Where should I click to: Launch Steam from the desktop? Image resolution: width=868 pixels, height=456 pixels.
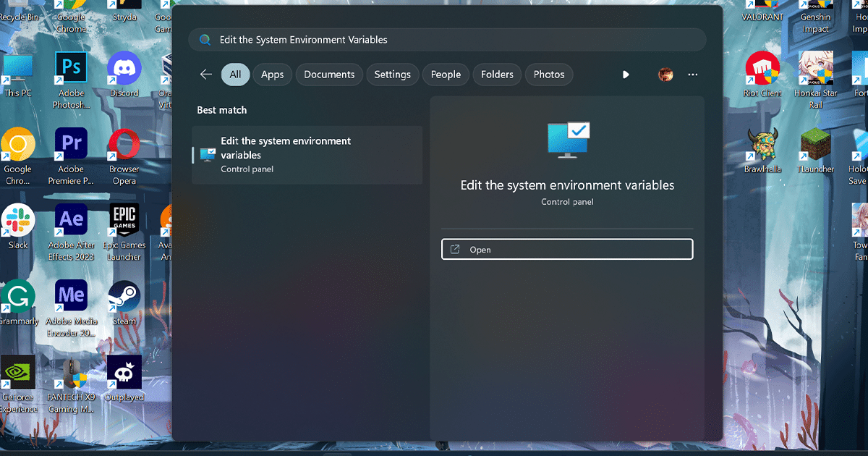(x=124, y=296)
